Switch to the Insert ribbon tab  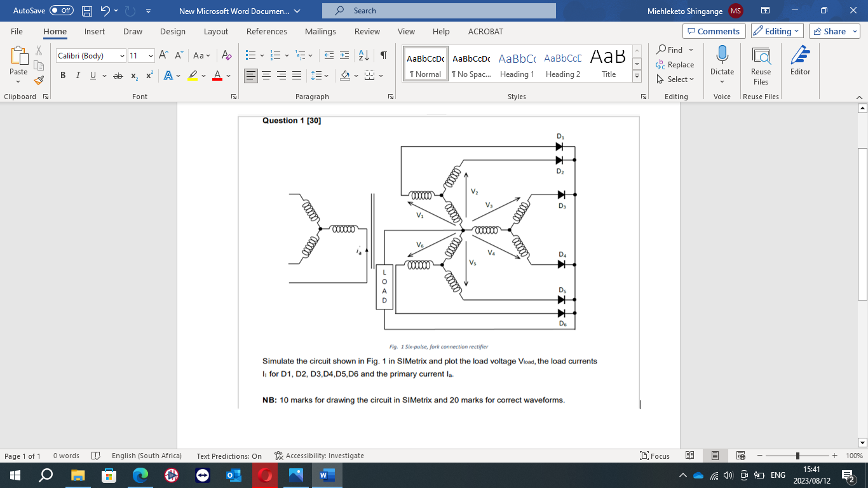coord(94,30)
